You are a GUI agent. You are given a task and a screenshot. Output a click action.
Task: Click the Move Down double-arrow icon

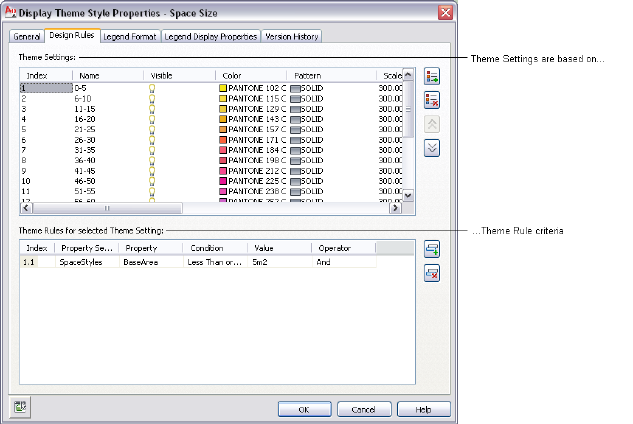432,148
